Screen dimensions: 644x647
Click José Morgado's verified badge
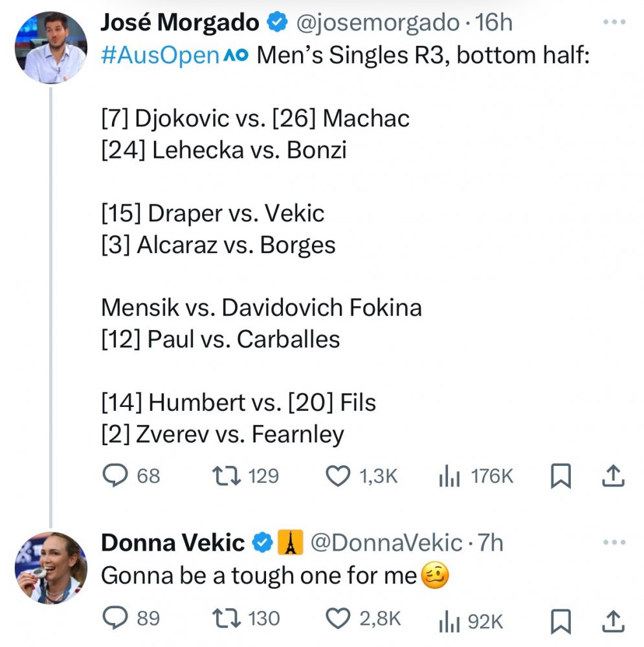278,22
